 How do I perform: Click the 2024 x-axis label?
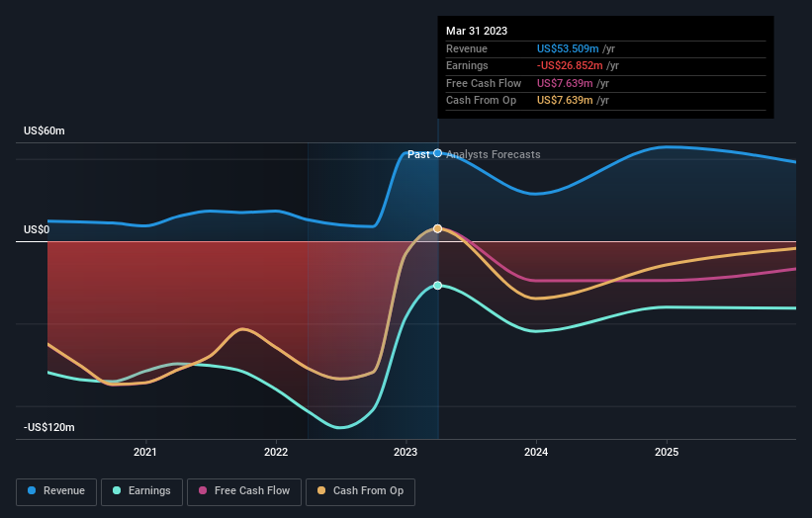click(x=536, y=453)
